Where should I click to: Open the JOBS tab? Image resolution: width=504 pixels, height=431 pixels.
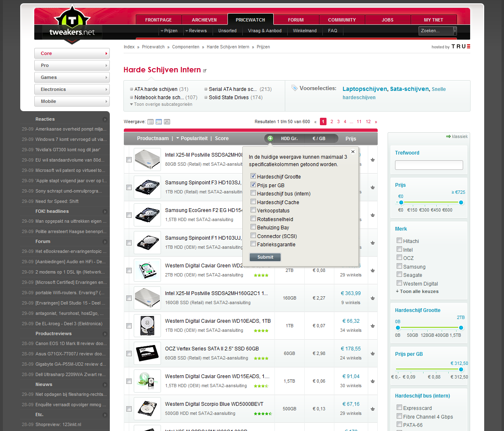pyautogui.click(x=388, y=20)
